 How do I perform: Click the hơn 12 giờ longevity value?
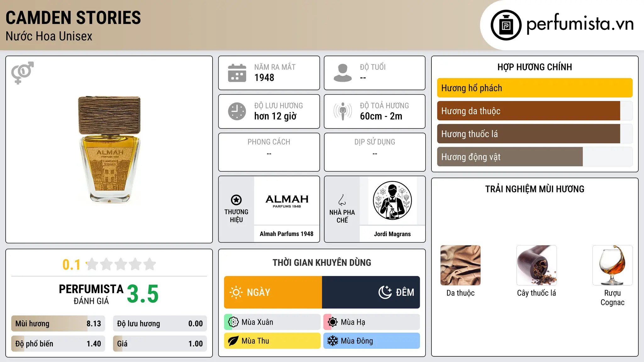coord(275,116)
